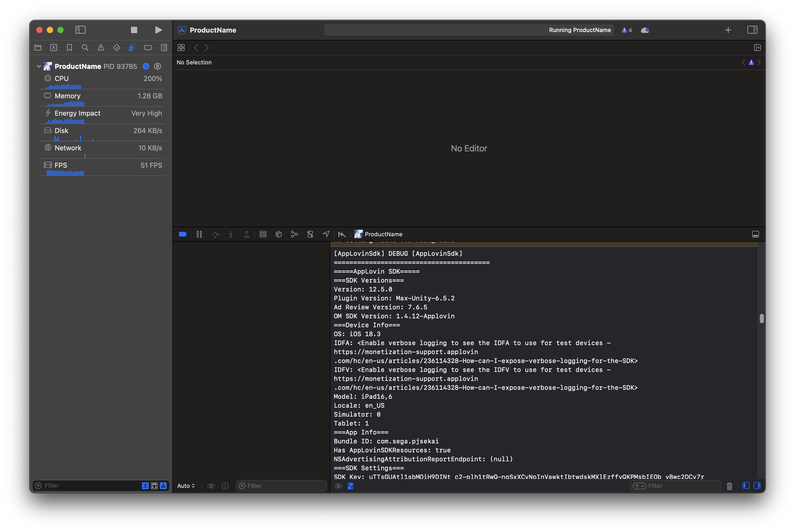Select the Network gauge row
795x532 pixels.
click(102, 151)
